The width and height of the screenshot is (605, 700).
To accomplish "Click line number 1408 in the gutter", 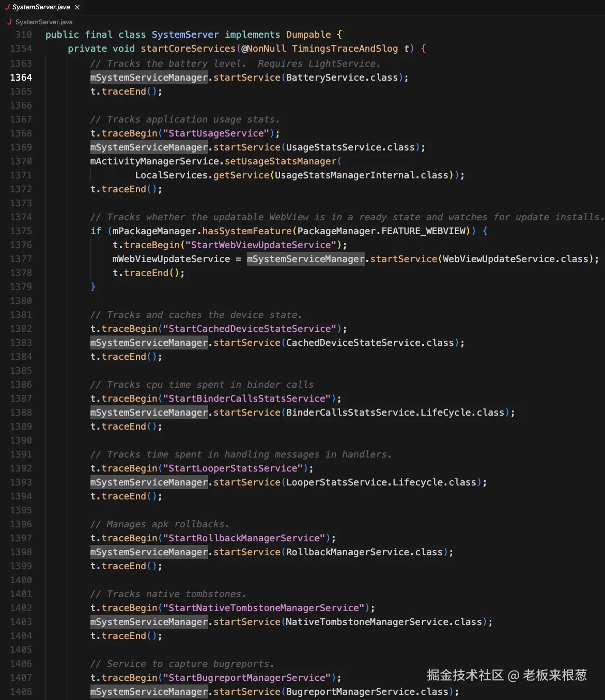I will [21, 692].
